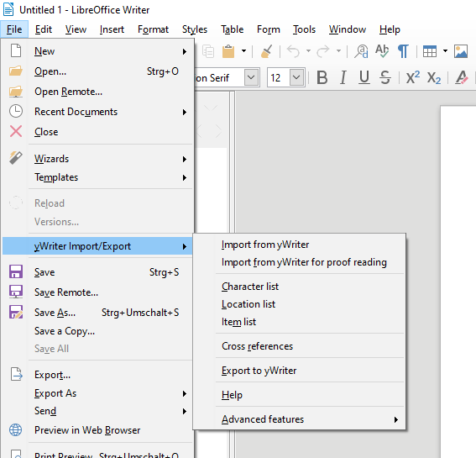Click the Export document icon

coord(17,374)
